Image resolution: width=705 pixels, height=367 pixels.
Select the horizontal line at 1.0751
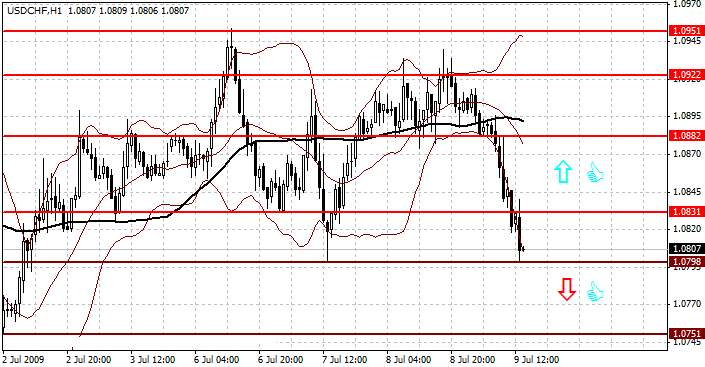pyautogui.click(x=335, y=334)
